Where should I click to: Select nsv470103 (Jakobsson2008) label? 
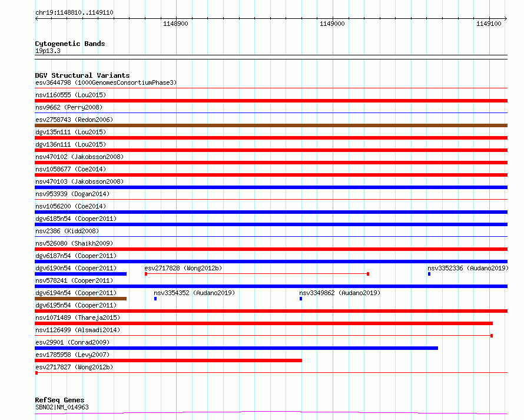tap(79, 181)
